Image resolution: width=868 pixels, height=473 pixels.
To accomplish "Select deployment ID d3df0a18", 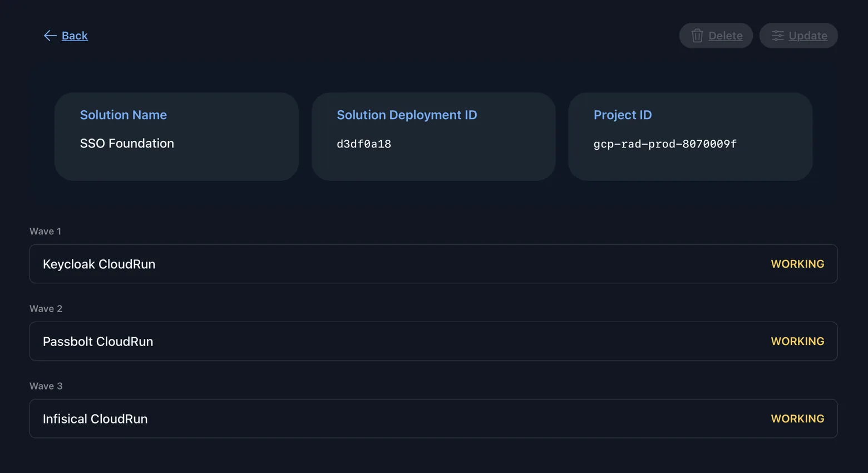I will coord(364,144).
